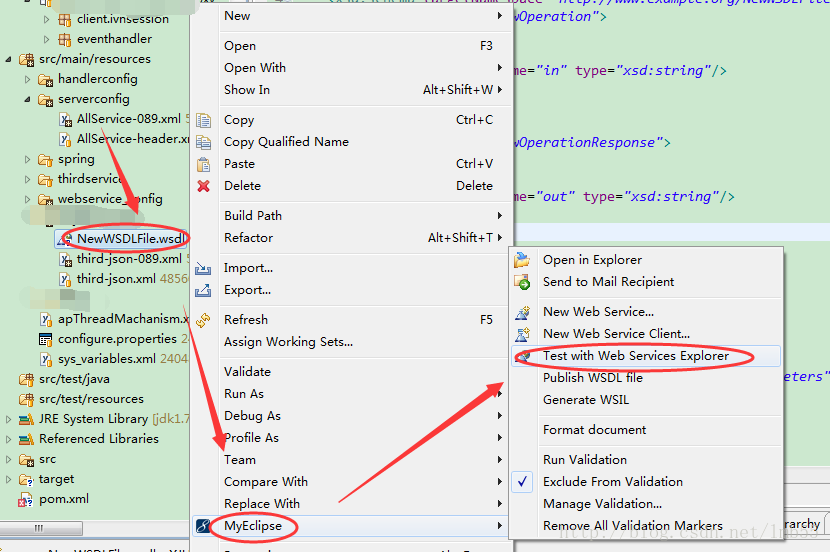This screenshot has width=830, height=552.
Task: Select Remove All Validation Markers
Action: [646, 526]
